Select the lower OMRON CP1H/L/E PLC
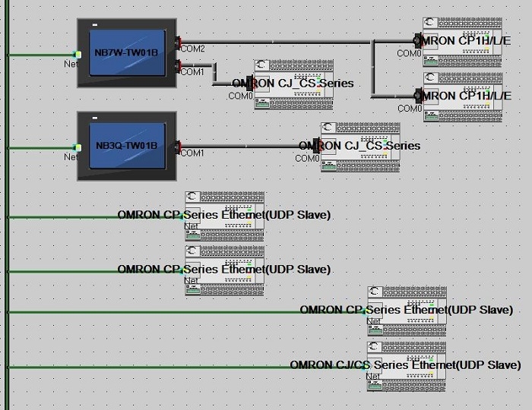This screenshot has height=410, width=532. coord(463,97)
